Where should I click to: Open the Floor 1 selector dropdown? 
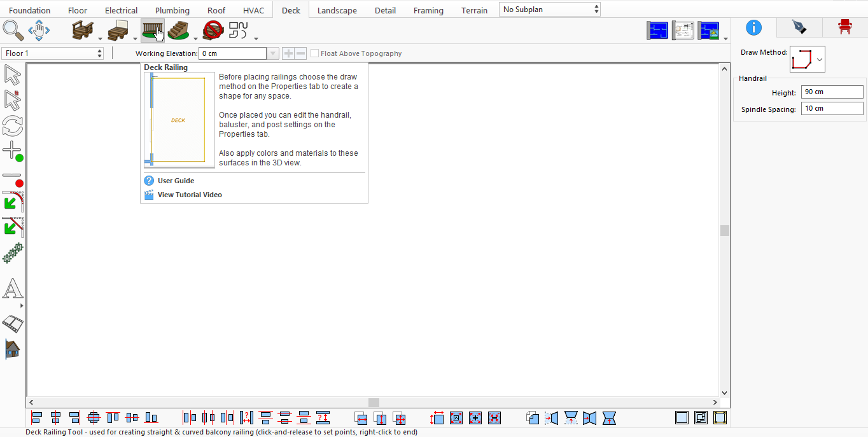click(53, 53)
